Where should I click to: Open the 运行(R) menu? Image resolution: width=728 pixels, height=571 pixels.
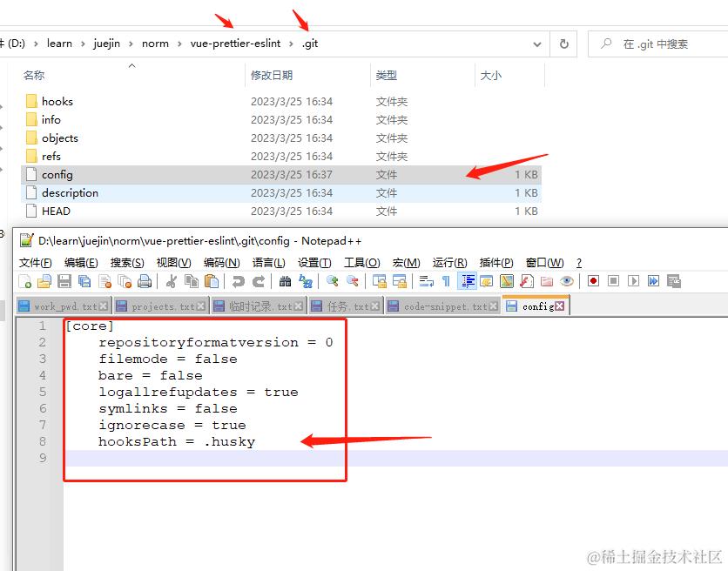(x=449, y=263)
